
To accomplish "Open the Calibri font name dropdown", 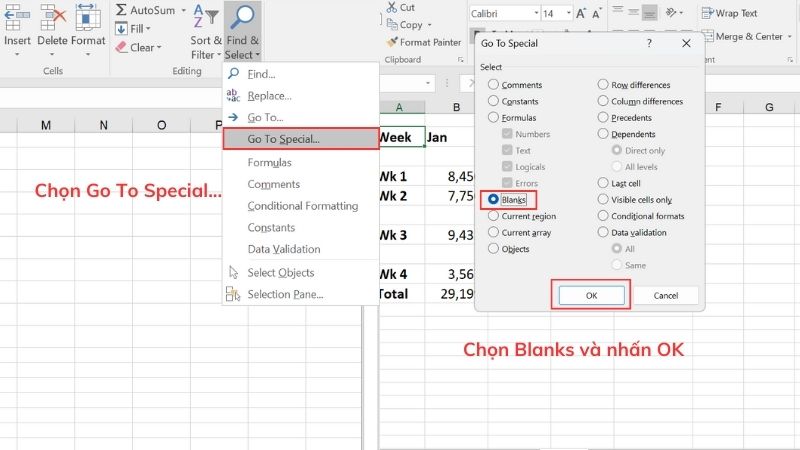I will (536, 13).
